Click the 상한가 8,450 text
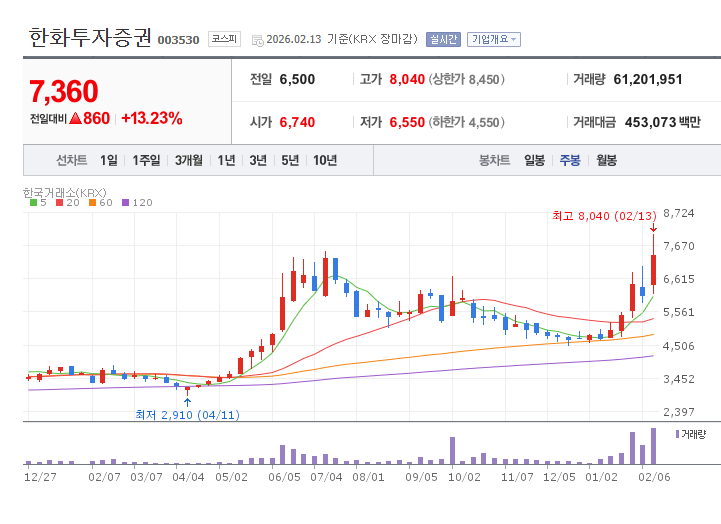Viewport: 721px width, 524px height. tap(467, 80)
